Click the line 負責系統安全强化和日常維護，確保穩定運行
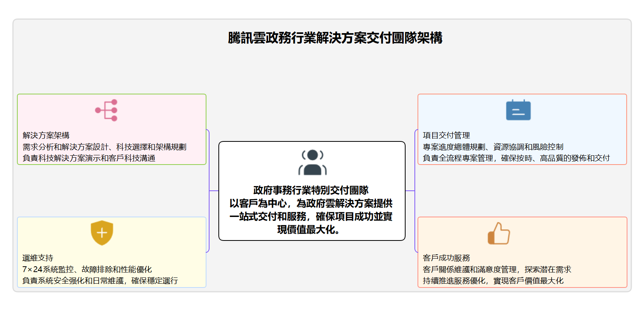This screenshot has height=311, width=644. coord(100,281)
